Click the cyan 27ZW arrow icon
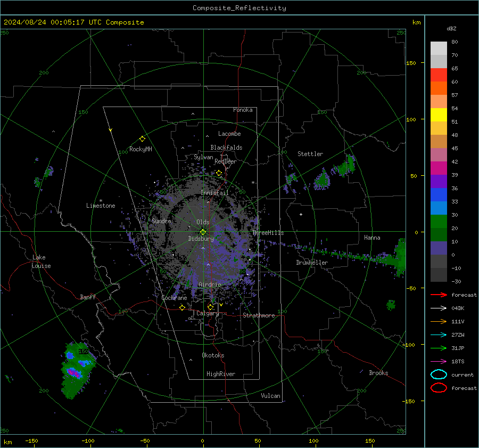 coord(439,335)
